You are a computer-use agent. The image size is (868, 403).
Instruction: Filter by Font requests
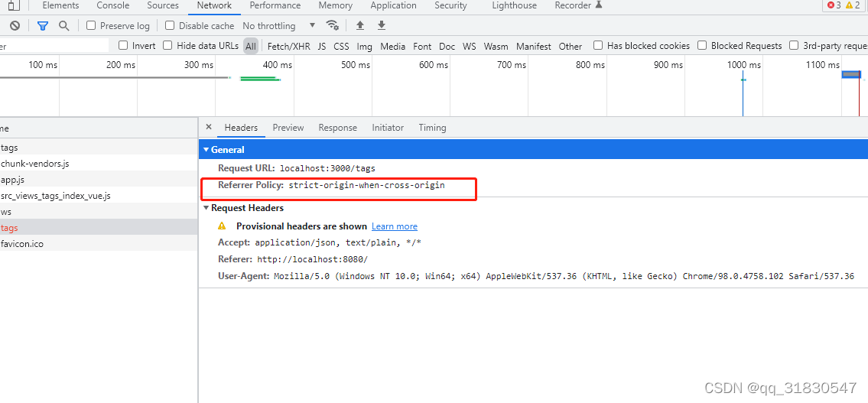click(422, 46)
